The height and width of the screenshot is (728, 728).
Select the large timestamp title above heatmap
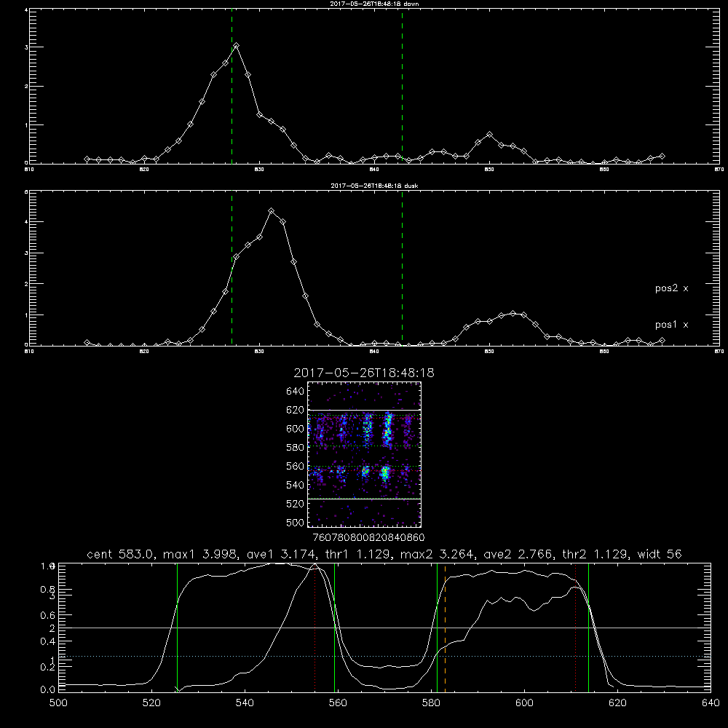click(x=364, y=373)
